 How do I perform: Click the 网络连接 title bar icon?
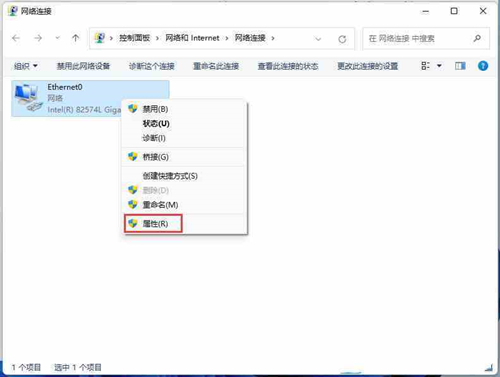[x=12, y=11]
